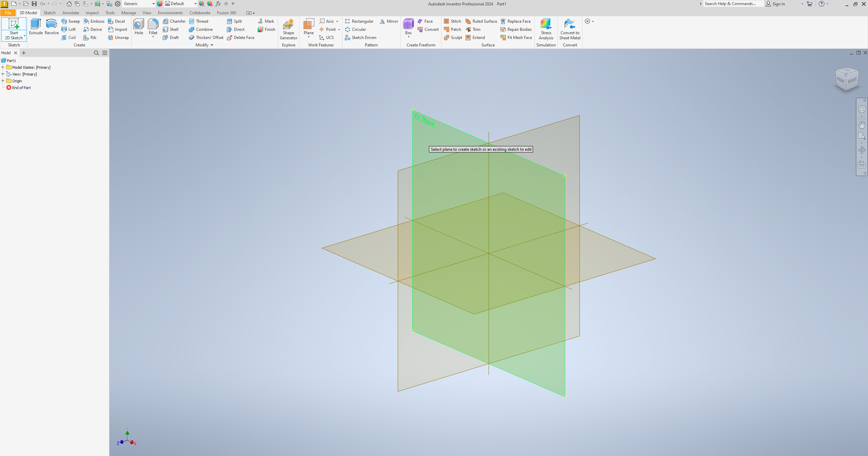
Task: Run Stress Analysis simulation
Action: (x=546, y=29)
